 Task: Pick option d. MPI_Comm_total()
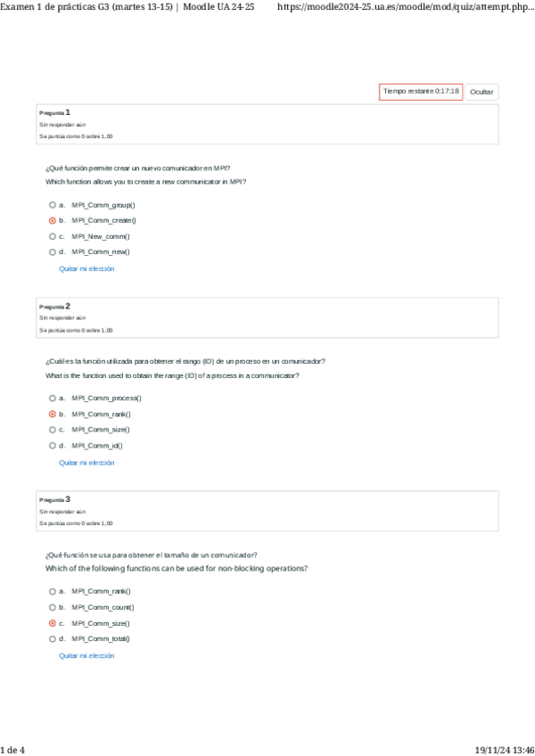coord(53,639)
